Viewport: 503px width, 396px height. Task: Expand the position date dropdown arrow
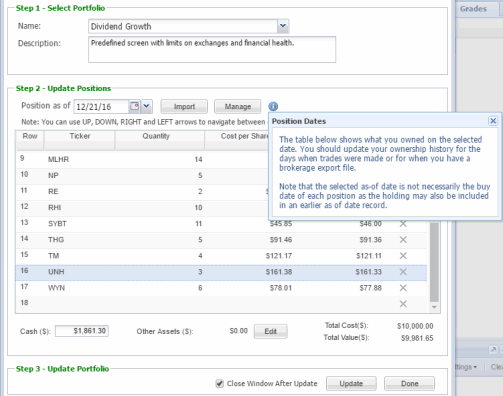click(x=146, y=106)
